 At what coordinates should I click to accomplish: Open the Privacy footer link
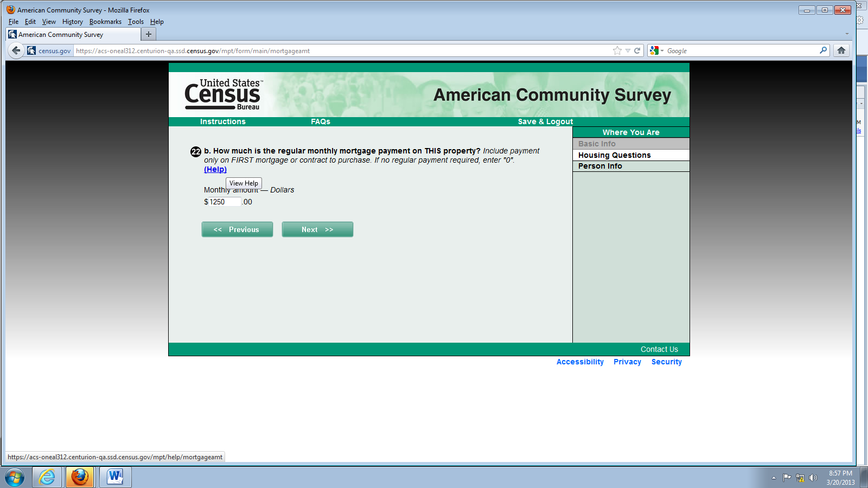[x=627, y=362]
